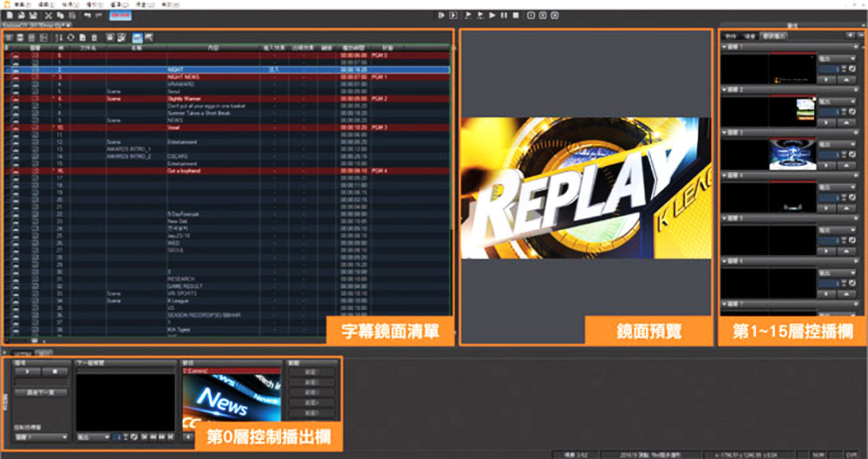
Task: Open the second menu in the menu bar
Action: tap(47, 3)
